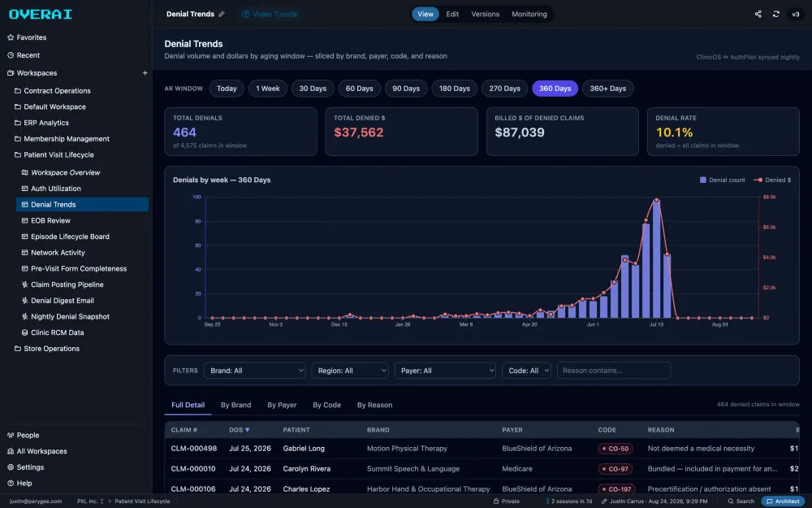Screen dimensions: 812x508
Task: Open the Code: All filter dropdown
Action: coord(527,371)
